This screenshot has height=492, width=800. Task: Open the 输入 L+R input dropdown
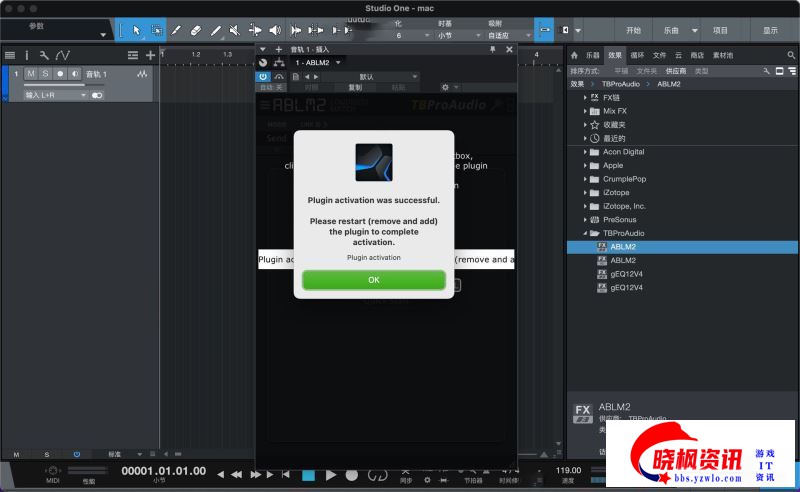[x=55, y=95]
